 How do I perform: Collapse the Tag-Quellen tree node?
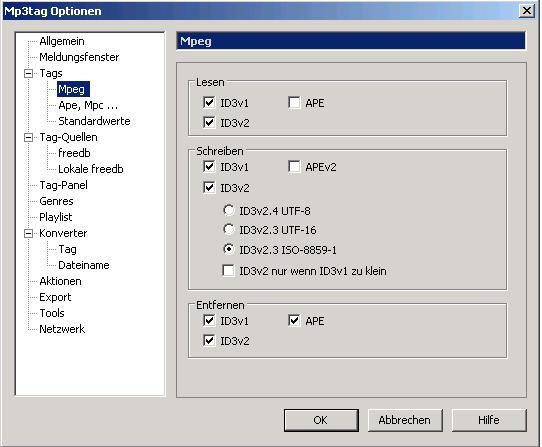(29, 138)
